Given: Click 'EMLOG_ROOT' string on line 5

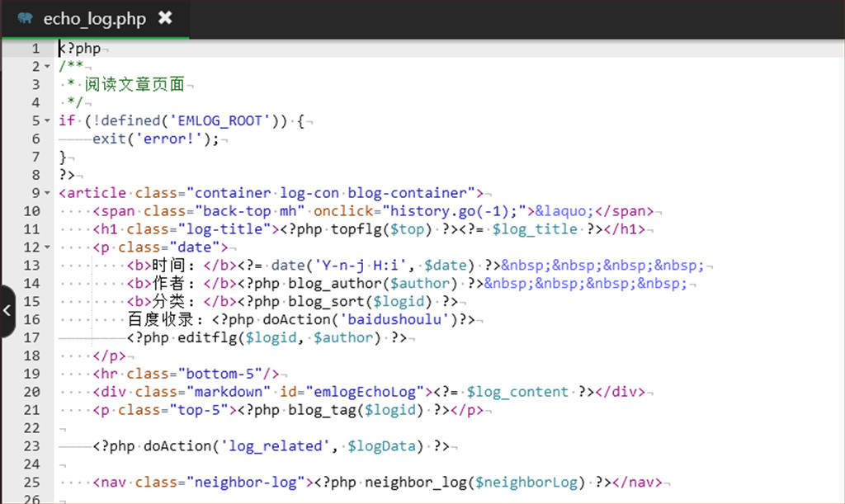Looking at the screenshot, I should click(220, 120).
